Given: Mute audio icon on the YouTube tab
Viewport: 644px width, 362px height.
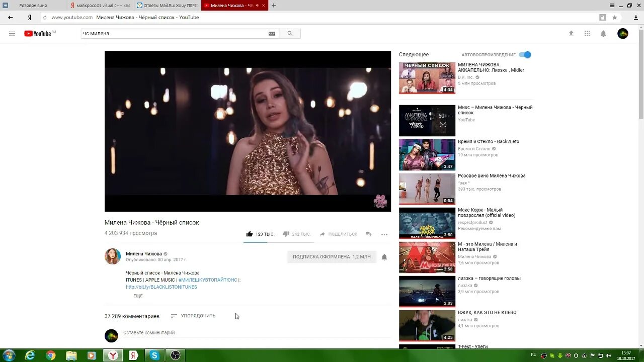Looking at the screenshot, I should [x=258, y=6].
